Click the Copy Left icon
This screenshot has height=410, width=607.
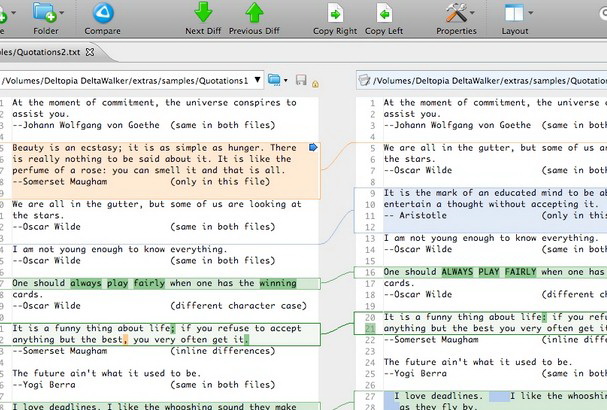coord(384,14)
